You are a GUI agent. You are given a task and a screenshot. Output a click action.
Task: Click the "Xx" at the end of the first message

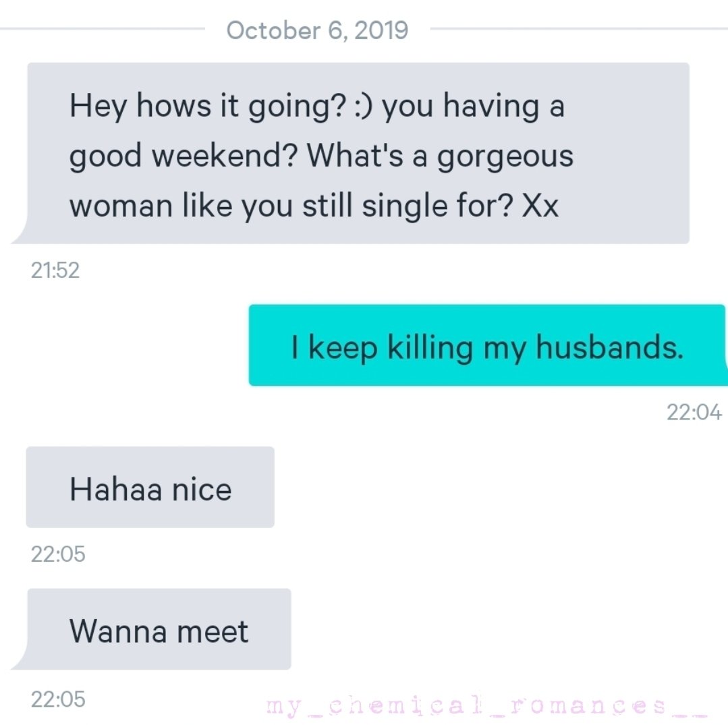click(540, 206)
